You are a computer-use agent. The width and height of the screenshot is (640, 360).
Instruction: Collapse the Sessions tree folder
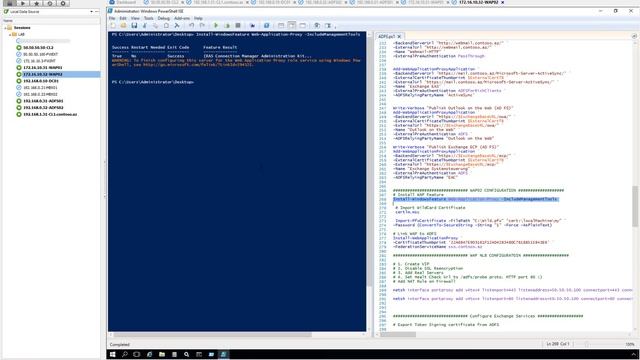pos(5,28)
